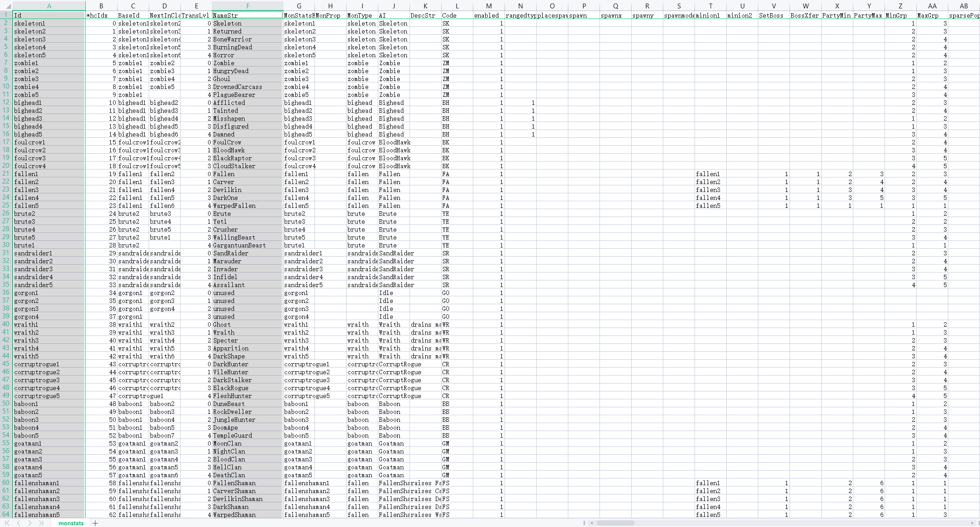Screen dimensions: 980x527
Task: Click the horizontal scrollbar's left arrow
Action: point(592,523)
